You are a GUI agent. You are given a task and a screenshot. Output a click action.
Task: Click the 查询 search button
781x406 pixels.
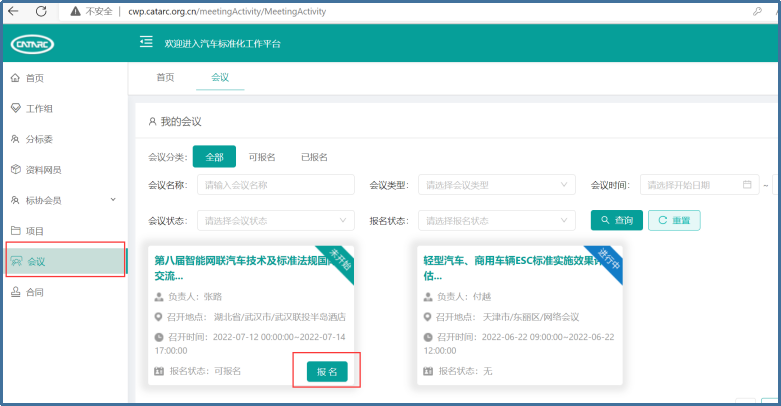coord(616,220)
